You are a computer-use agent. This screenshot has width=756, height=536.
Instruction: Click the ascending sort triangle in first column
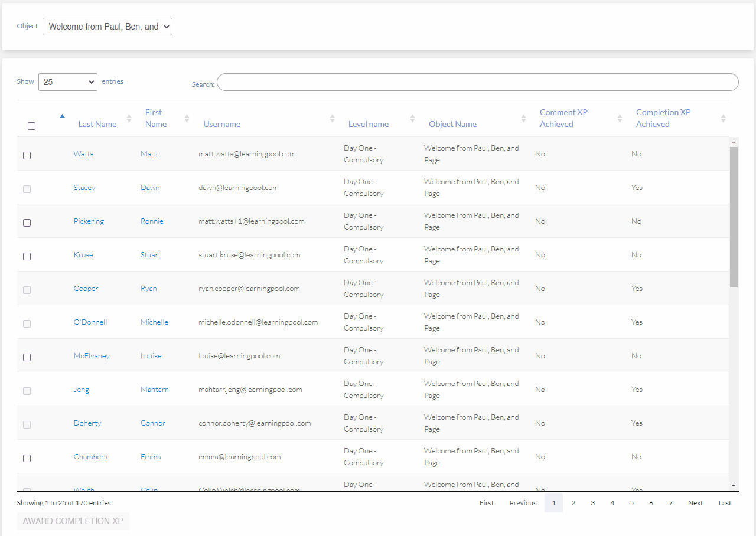62,116
